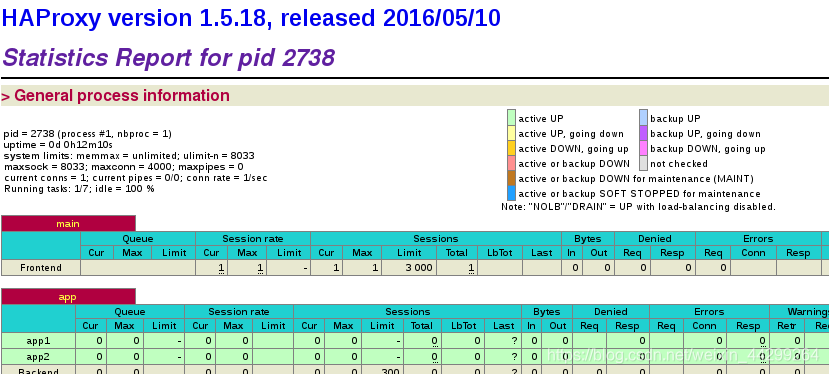Click the '?' Last cell in app1 row

503,341
